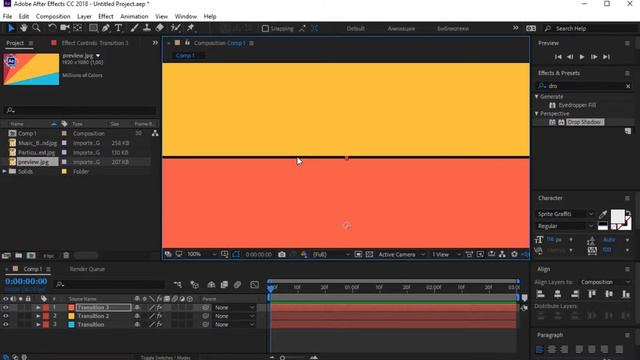Select the Selection tool arrow
Screen dimensions: 640x360
pyautogui.click(x=11, y=28)
